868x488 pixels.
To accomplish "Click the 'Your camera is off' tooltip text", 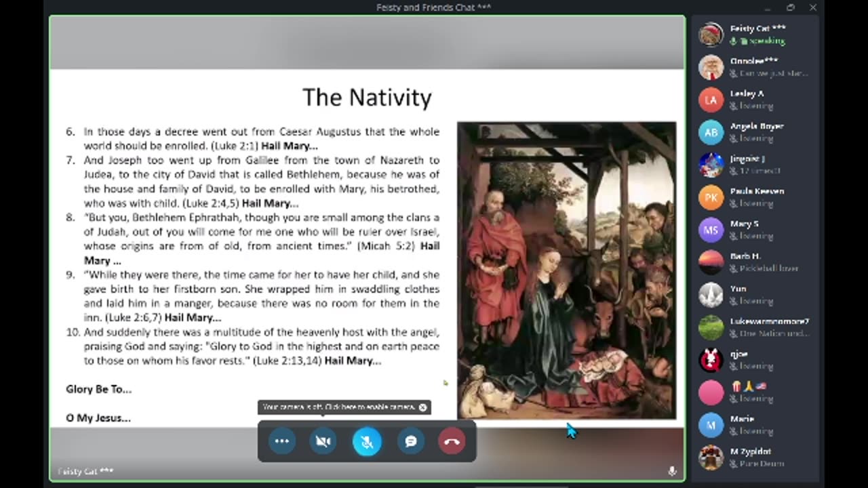I will pos(338,407).
